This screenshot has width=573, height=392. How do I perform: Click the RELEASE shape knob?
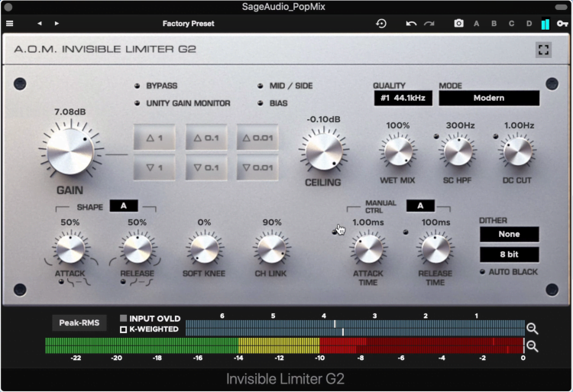point(138,249)
